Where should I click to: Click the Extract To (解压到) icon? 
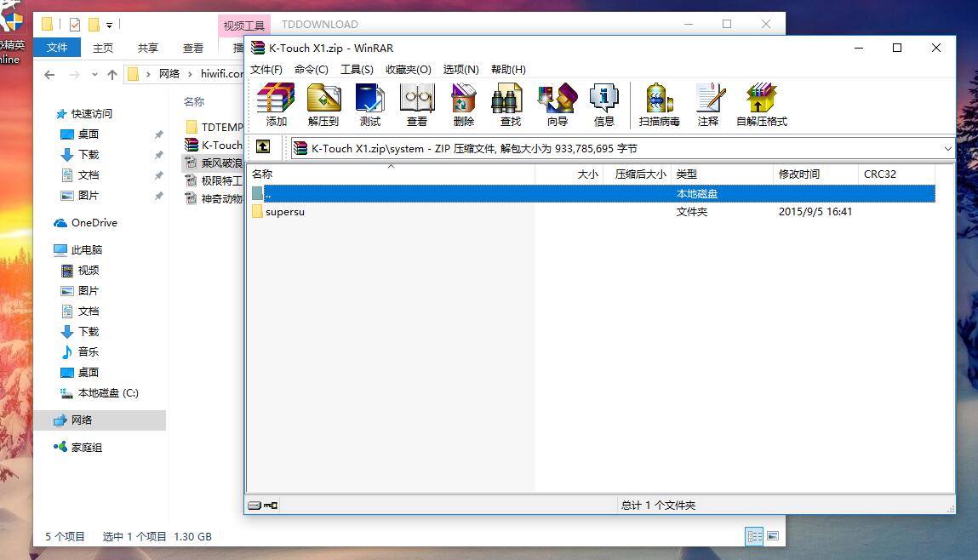[323, 105]
